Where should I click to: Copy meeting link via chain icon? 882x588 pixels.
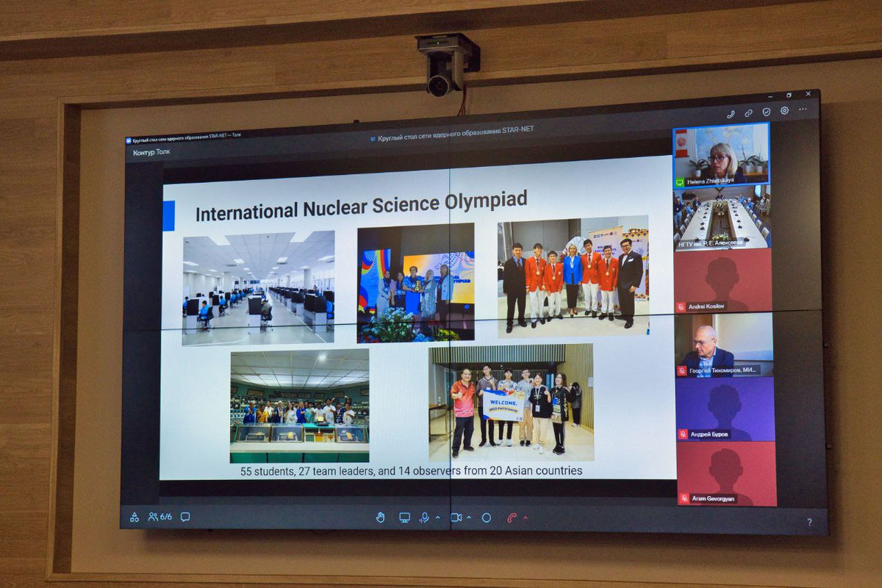pos(748,113)
